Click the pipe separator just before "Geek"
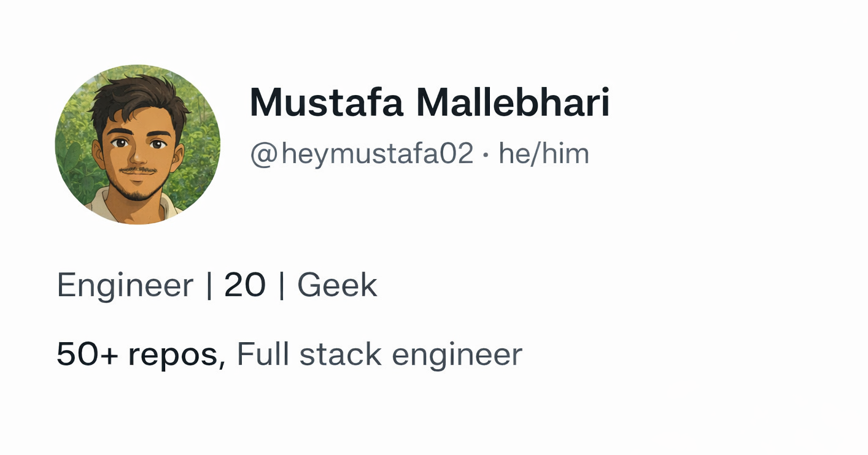Screen dimensions: 868x455 coord(281,286)
